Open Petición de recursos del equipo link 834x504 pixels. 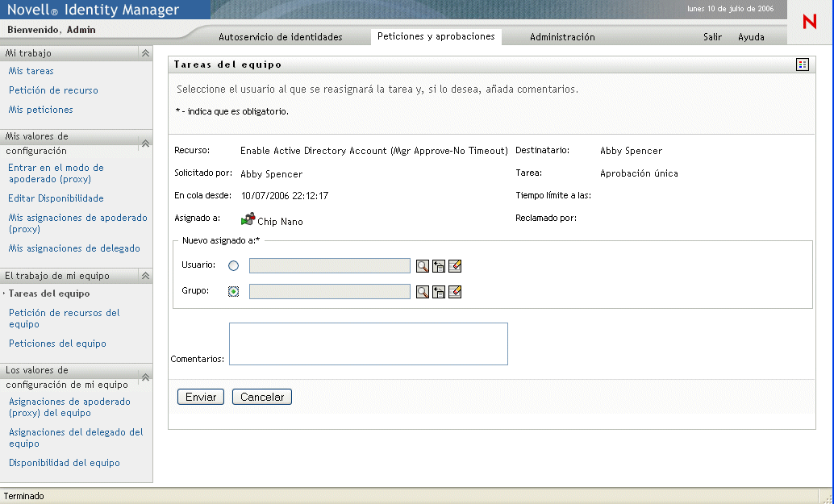pos(64,319)
